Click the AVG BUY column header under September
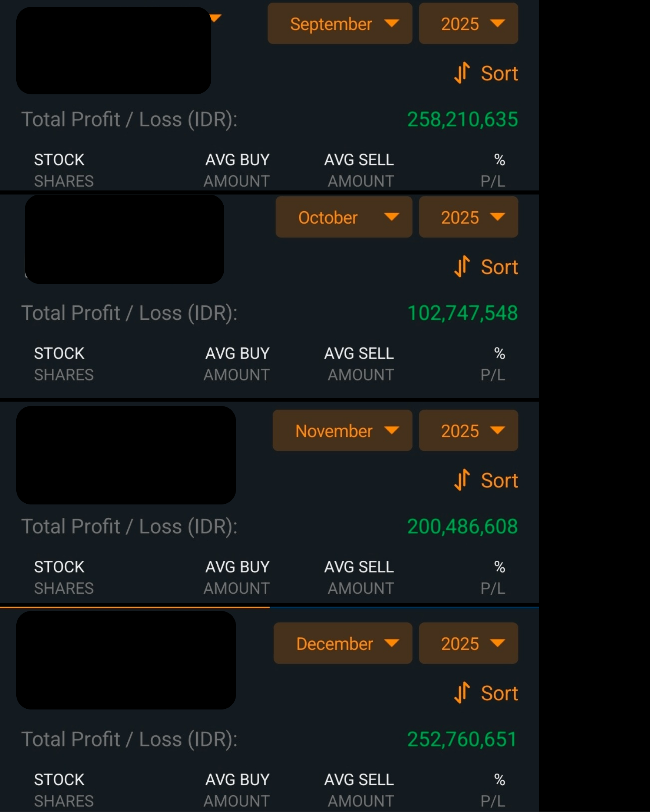The width and height of the screenshot is (650, 812). [x=237, y=160]
